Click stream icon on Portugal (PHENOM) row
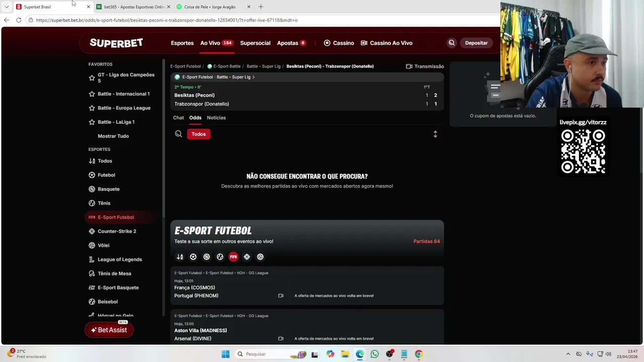The image size is (644, 362). pos(281,296)
